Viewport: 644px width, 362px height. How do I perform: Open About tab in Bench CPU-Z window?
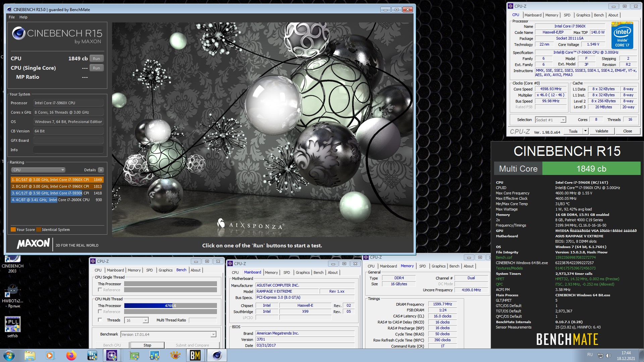pos(196,270)
